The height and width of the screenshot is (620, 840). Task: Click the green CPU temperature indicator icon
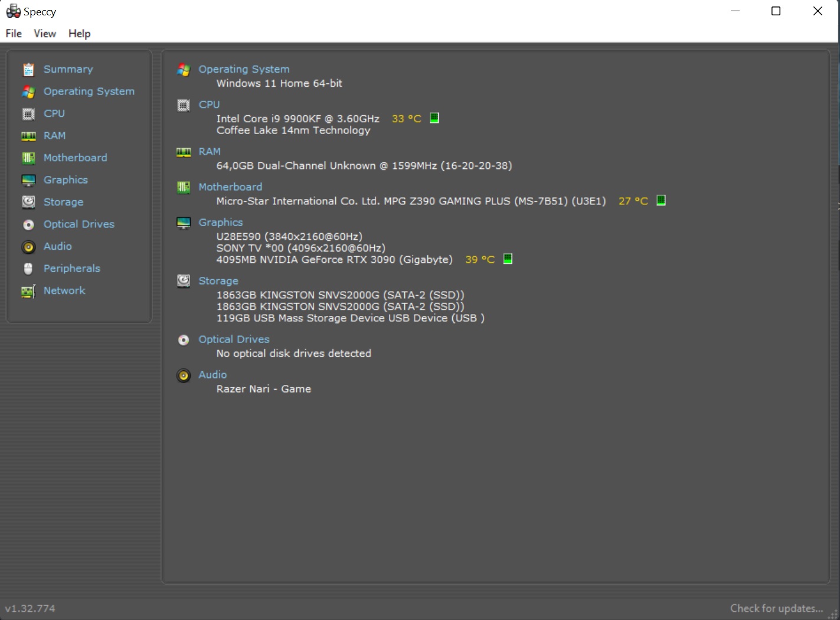tap(434, 118)
